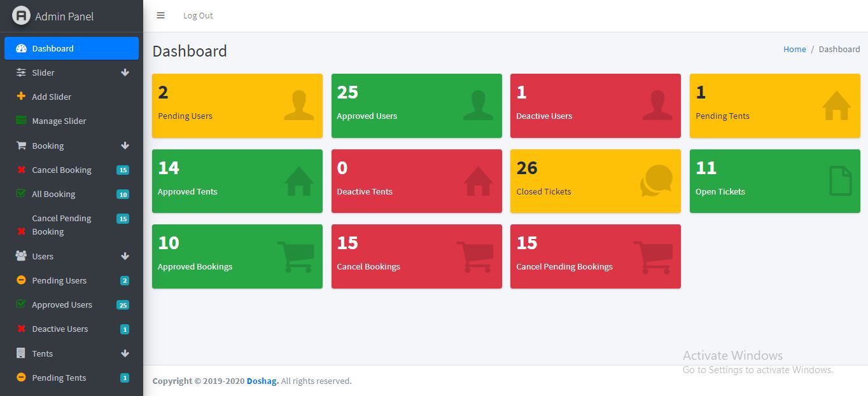Click the file icon on Open Tickets card
This screenshot has width=868, height=396.
[x=840, y=181]
